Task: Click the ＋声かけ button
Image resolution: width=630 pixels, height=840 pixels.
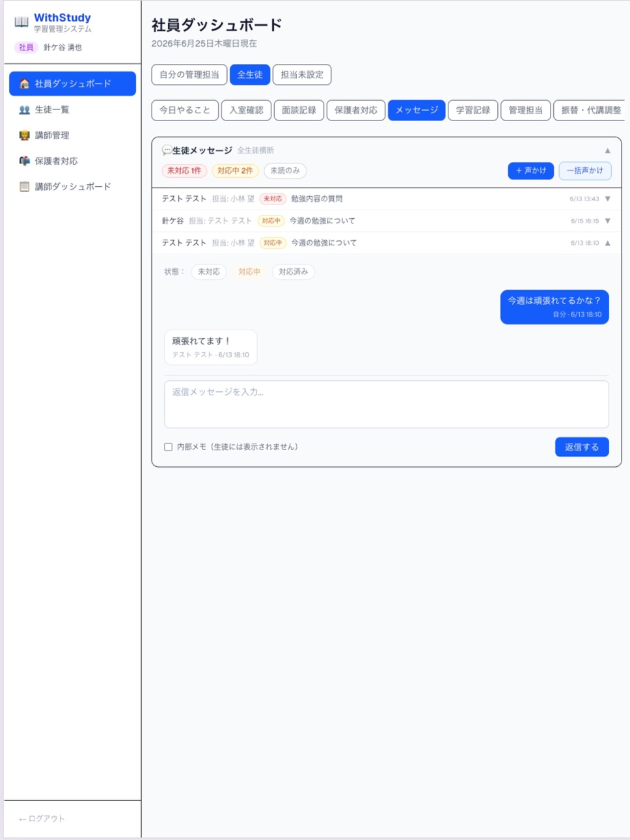Action: 531,171
